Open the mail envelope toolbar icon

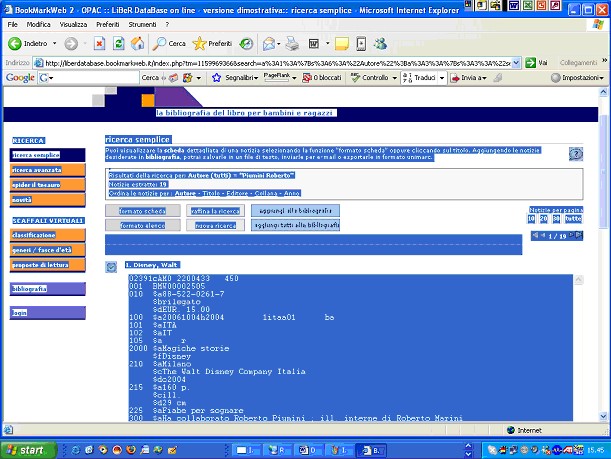coord(269,44)
